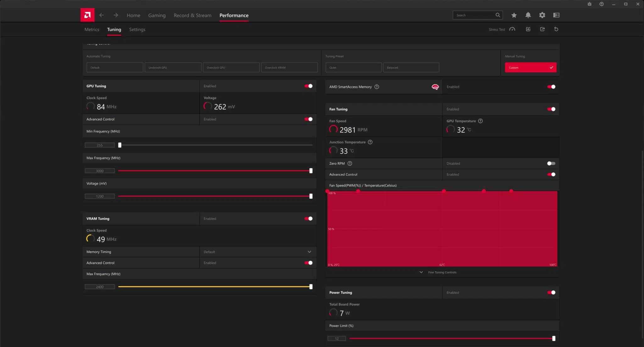The width and height of the screenshot is (644, 347).
Task: Click the fan curve point at 62°C
Action: [x=444, y=191]
